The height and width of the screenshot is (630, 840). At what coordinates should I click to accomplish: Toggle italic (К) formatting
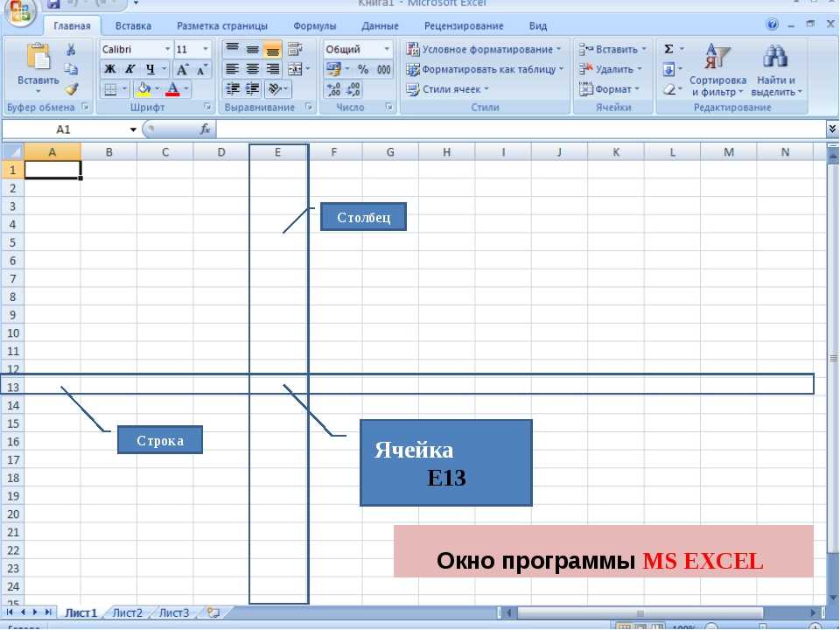point(129,69)
